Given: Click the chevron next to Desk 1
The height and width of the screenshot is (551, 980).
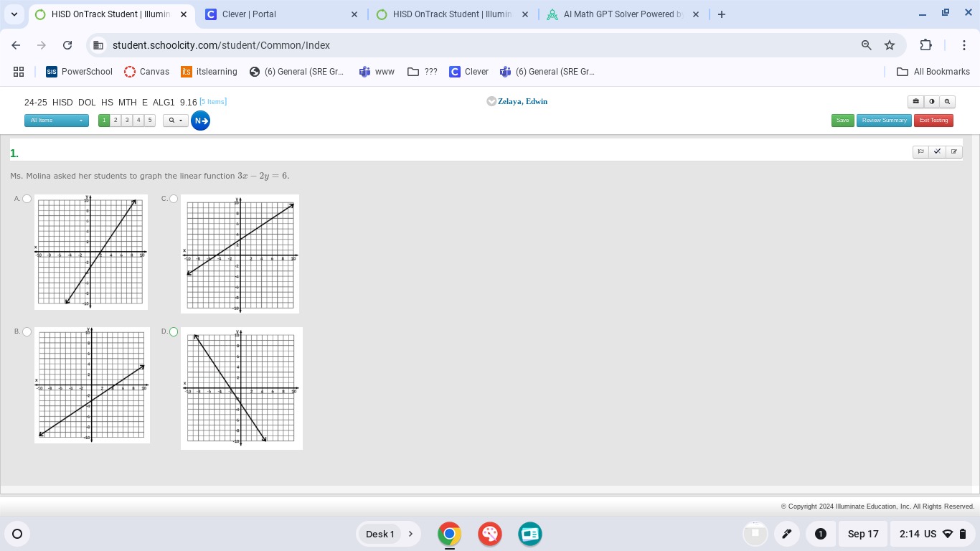Looking at the screenshot, I should (x=410, y=534).
